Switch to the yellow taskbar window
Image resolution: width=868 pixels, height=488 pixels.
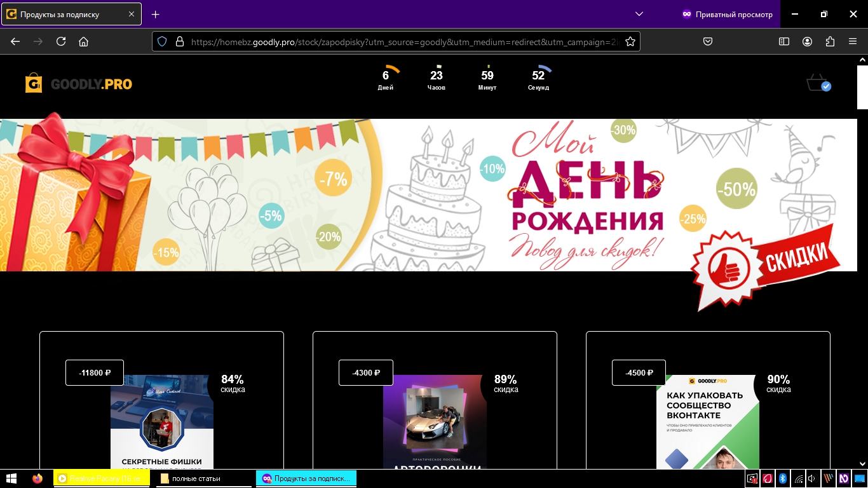102,478
